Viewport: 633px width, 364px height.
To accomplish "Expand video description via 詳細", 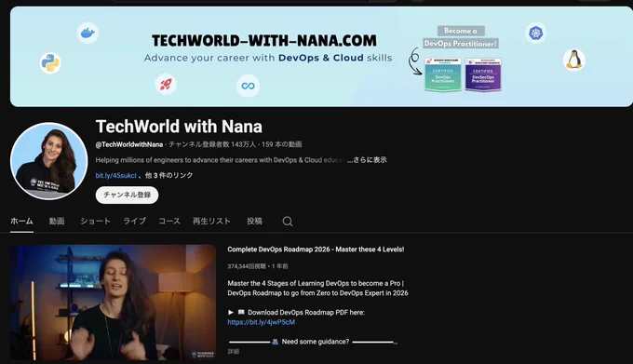I will (234, 352).
